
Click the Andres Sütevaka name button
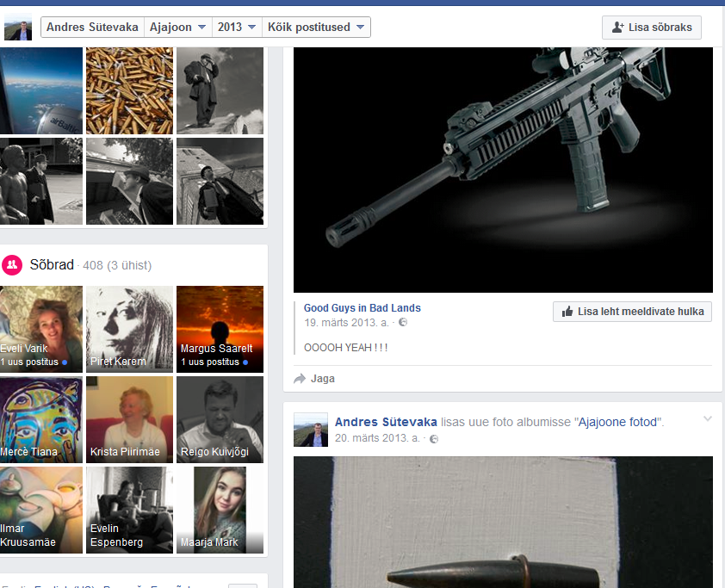(92, 28)
